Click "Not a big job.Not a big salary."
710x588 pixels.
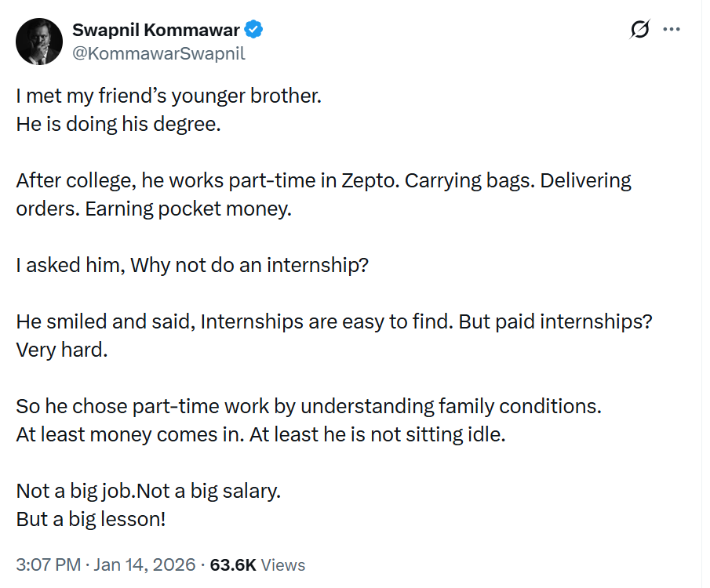pyautogui.click(x=148, y=492)
